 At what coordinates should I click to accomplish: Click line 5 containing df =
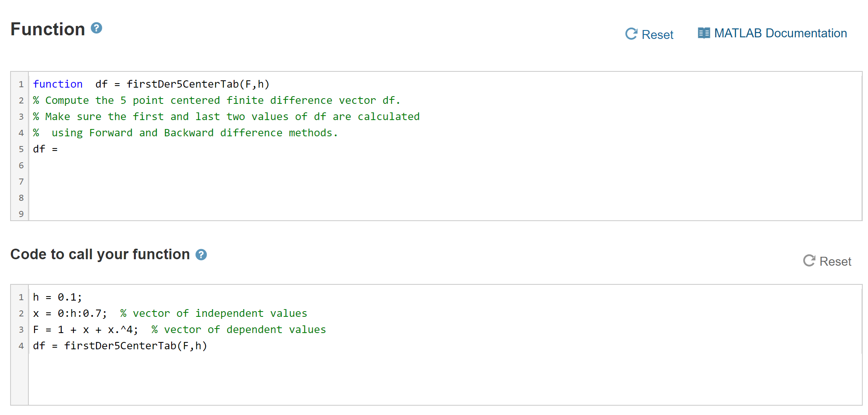(45, 149)
